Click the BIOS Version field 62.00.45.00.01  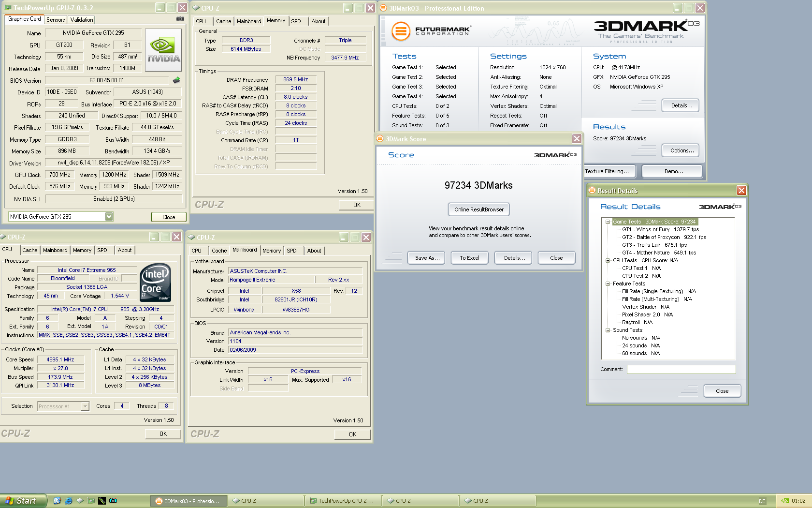(x=107, y=80)
